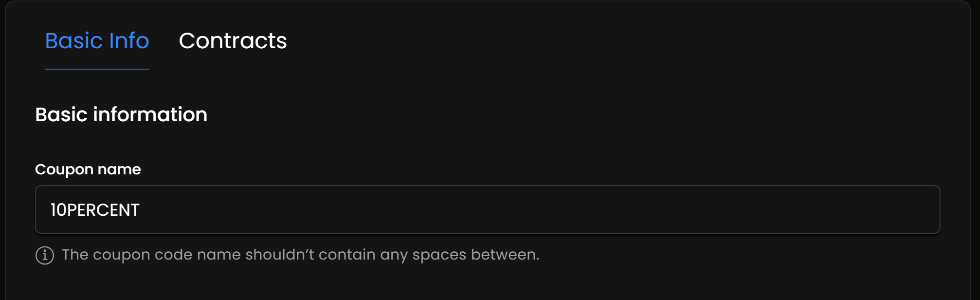This screenshot has height=300, width=980.
Task: Click the coupon code spaces hint text
Action: tap(300, 255)
